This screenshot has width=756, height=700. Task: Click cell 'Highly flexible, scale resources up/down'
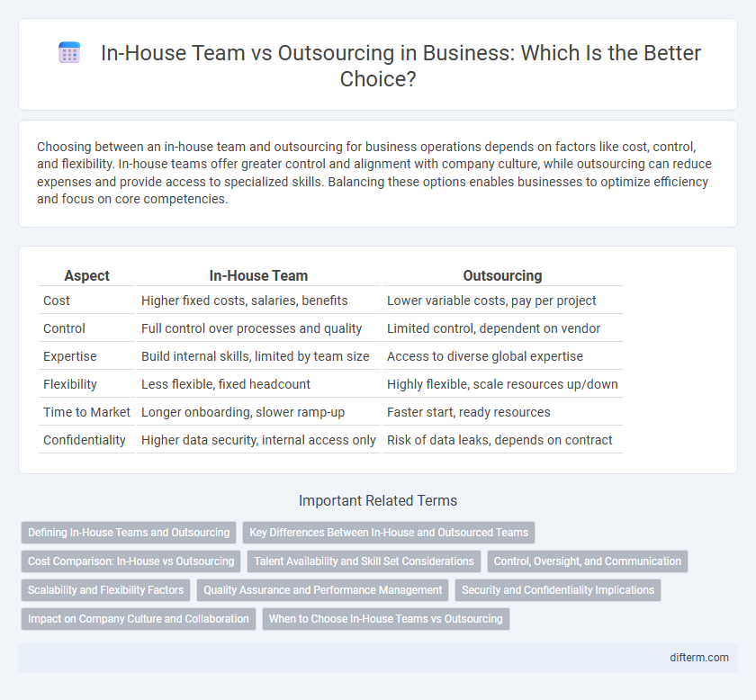(x=502, y=384)
